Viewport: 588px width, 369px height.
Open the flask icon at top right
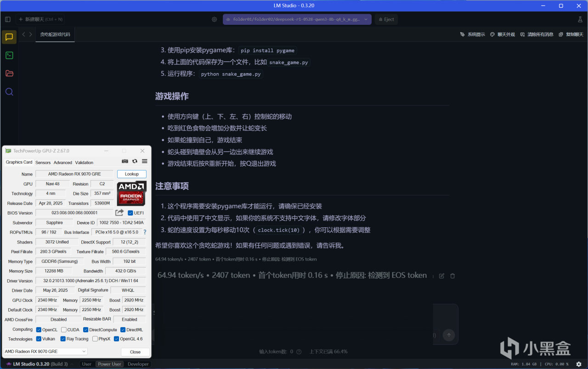click(580, 19)
